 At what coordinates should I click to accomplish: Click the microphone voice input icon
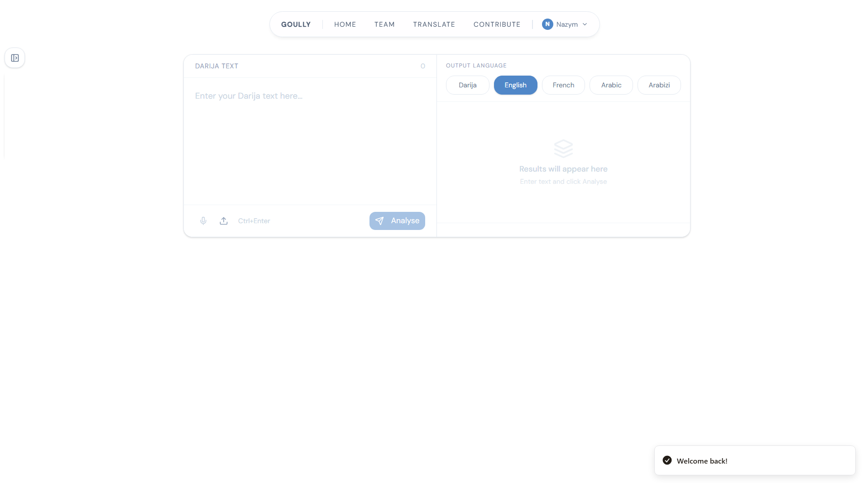coord(203,221)
